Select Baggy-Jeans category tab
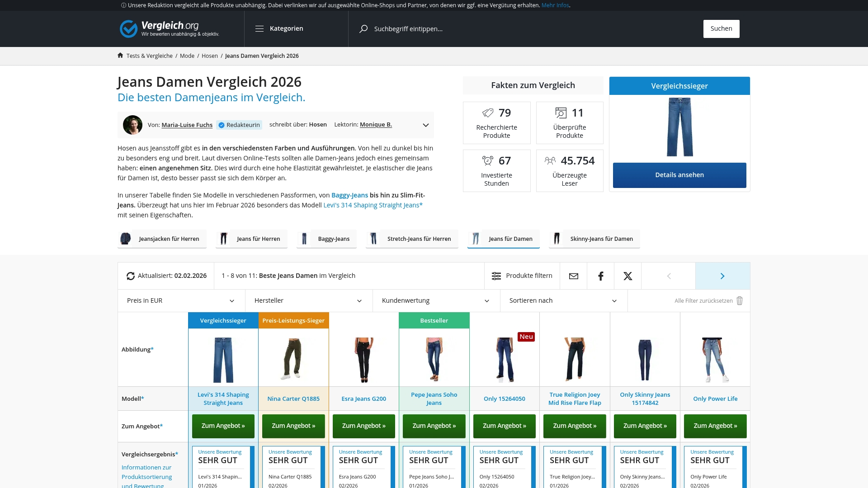 pyautogui.click(x=326, y=239)
